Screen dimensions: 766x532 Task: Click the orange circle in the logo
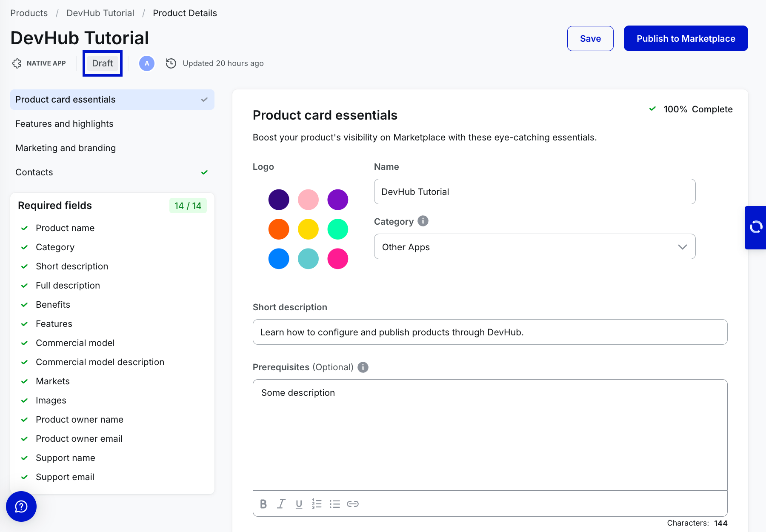tap(279, 229)
